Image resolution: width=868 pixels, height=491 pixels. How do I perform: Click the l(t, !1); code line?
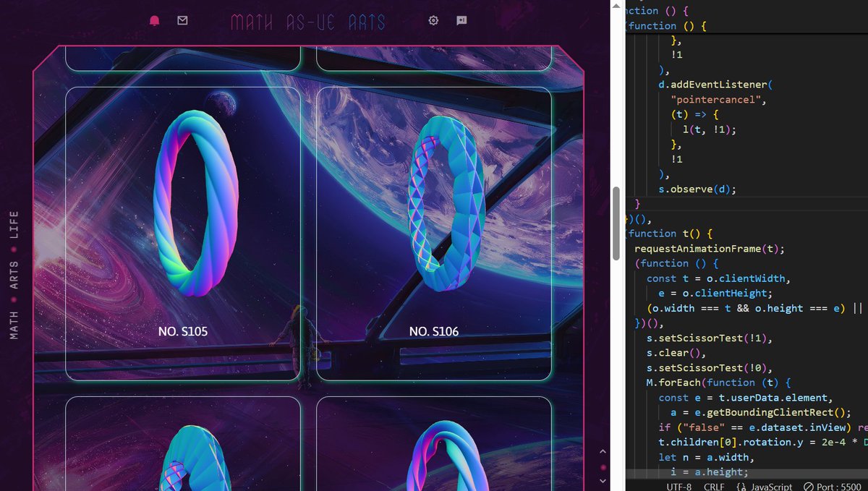pos(710,129)
